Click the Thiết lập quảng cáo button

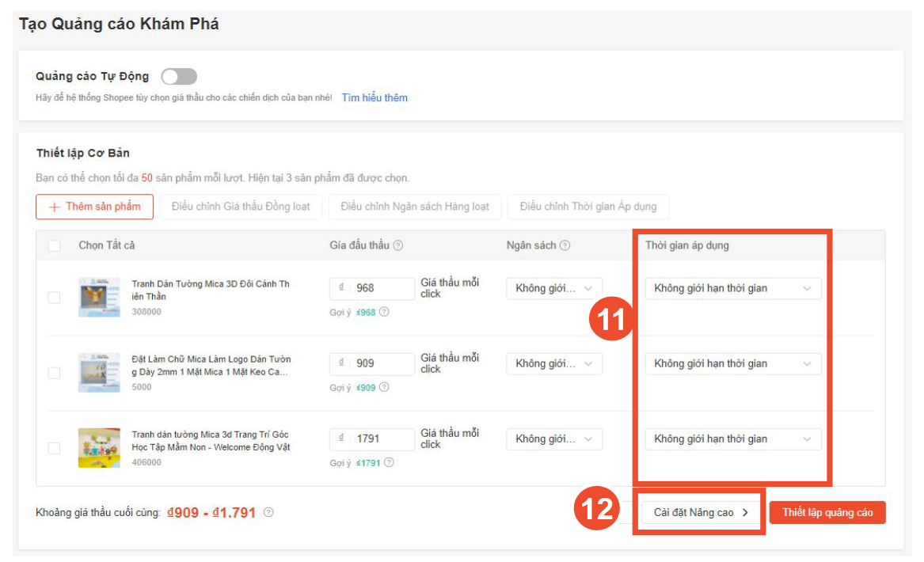tap(827, 512)
